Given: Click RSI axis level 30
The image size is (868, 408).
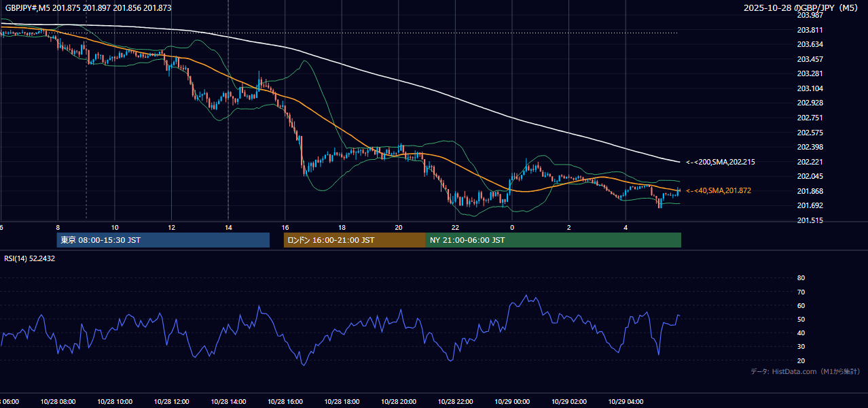Looking at the screenshot, I should click(801, 347).
